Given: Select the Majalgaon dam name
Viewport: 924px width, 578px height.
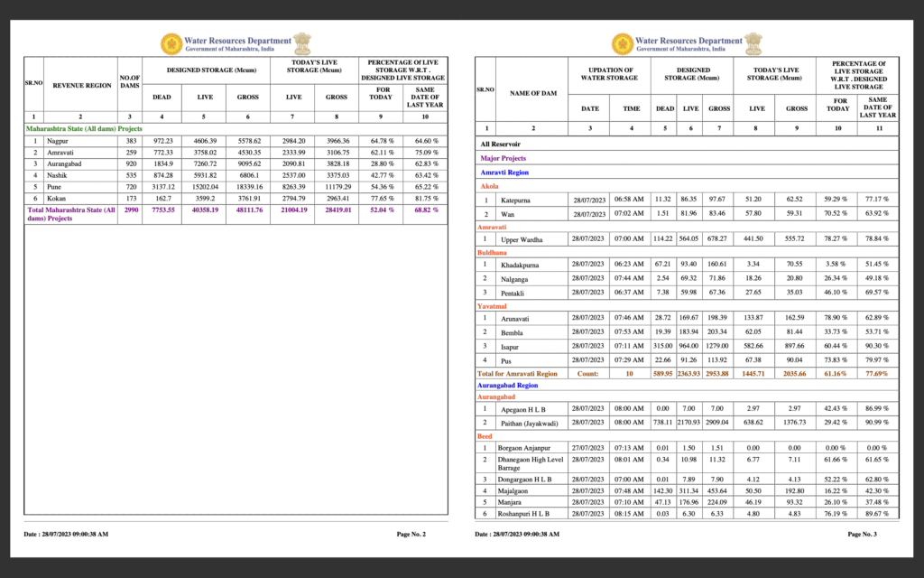Looking at the screenshot, I should point(513,490).
